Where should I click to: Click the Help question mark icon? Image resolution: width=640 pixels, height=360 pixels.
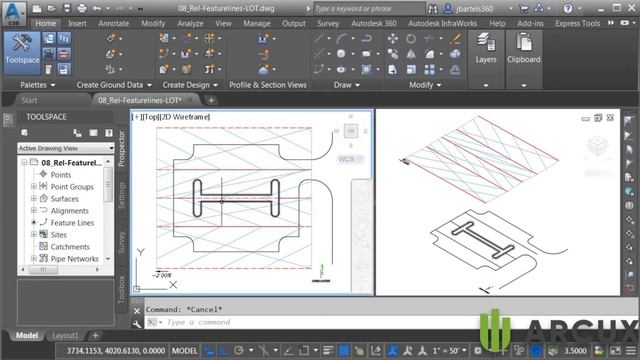click(x=568, y=8)
